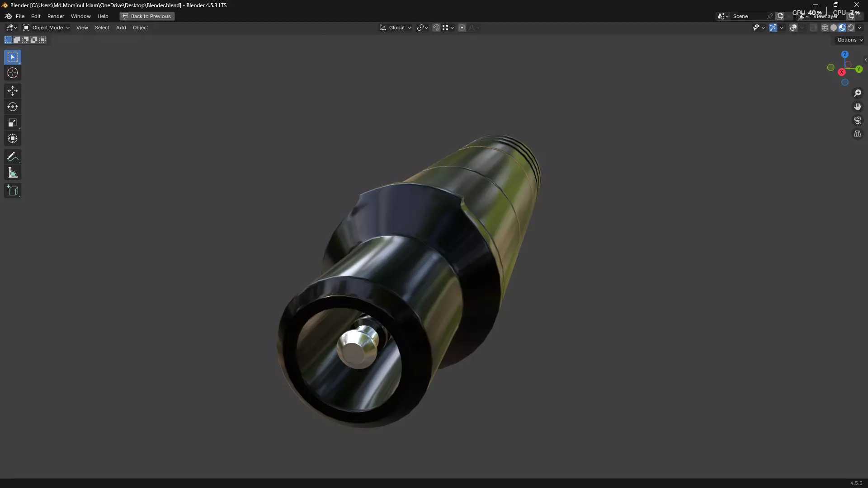Expand the sidebar with small arrow
Viewport: 868px width, 488px height.
click(865, 59)
